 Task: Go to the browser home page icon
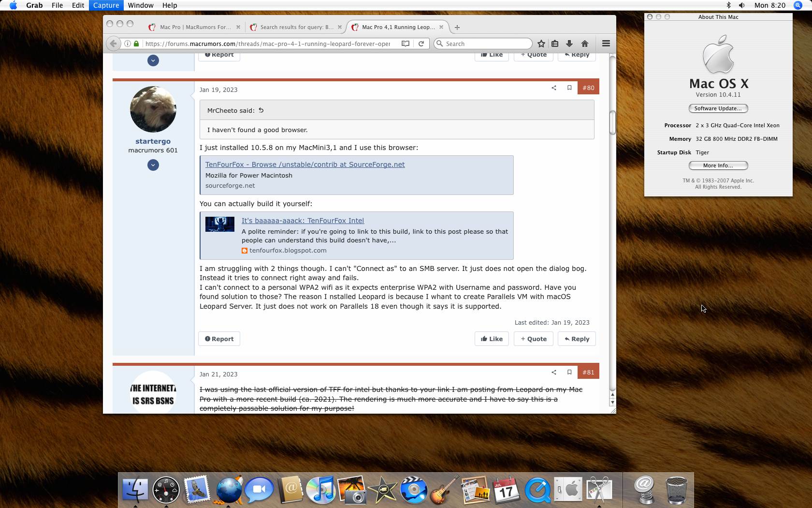tap(584, 44)
